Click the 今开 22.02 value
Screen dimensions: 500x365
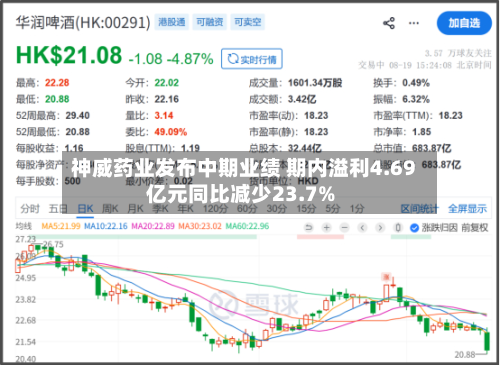(167, 83)
